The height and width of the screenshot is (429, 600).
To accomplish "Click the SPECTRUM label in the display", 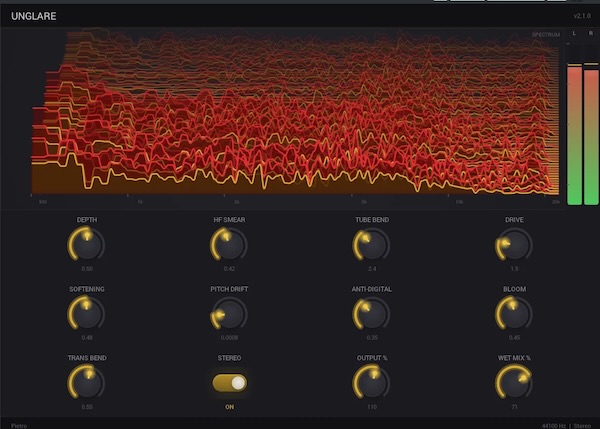I will 546,35.
